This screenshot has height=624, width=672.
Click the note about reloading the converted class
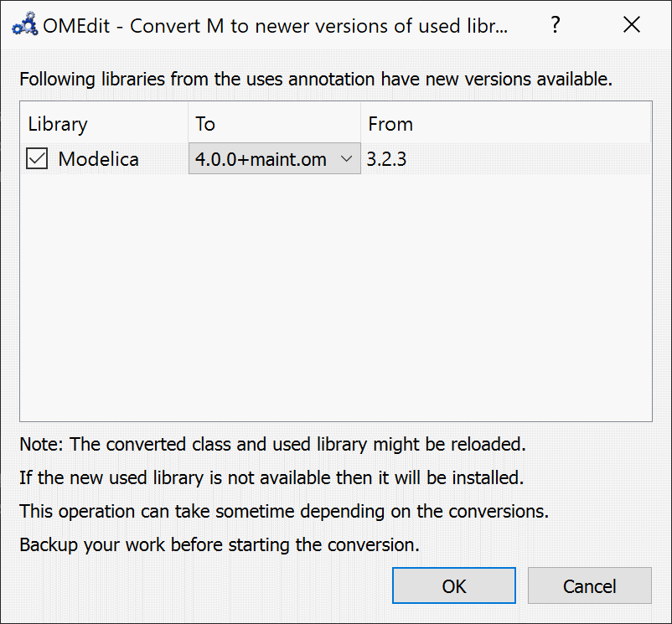coord(272,444)
